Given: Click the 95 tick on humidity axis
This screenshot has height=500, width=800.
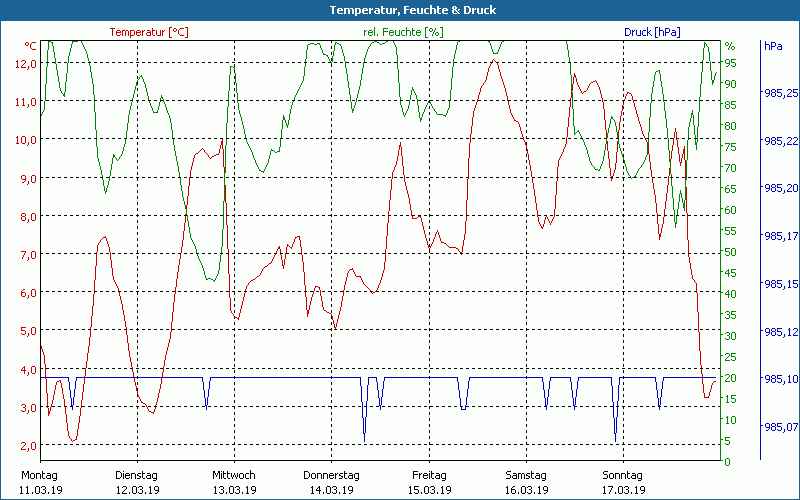Looking at the screenshot, I should tap(730, 63).
